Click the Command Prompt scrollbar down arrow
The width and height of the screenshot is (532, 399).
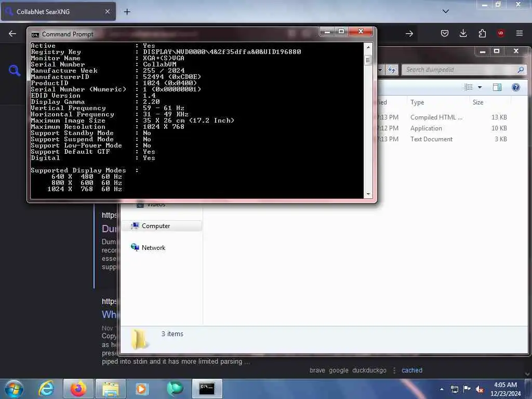point(368,195)
